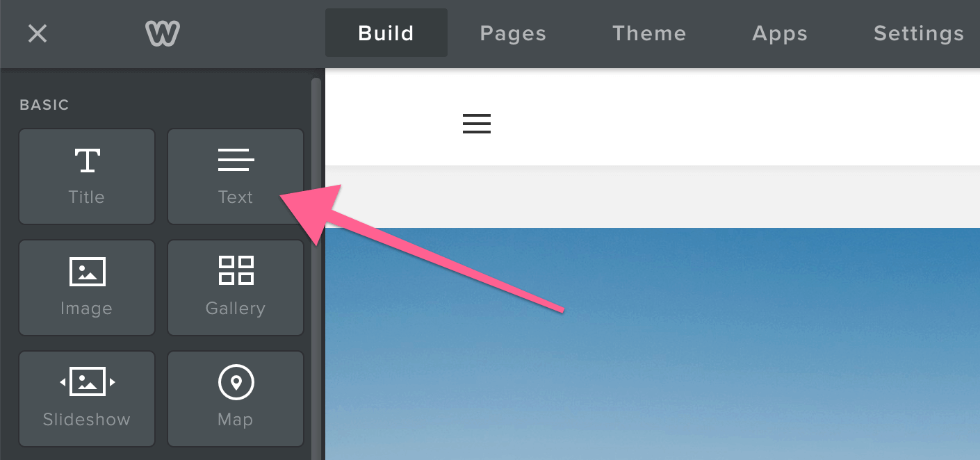The height and width of the screenshot is (460, 980).
Task: Click the light gray band below site header
Action: click(x=652, y=197)
